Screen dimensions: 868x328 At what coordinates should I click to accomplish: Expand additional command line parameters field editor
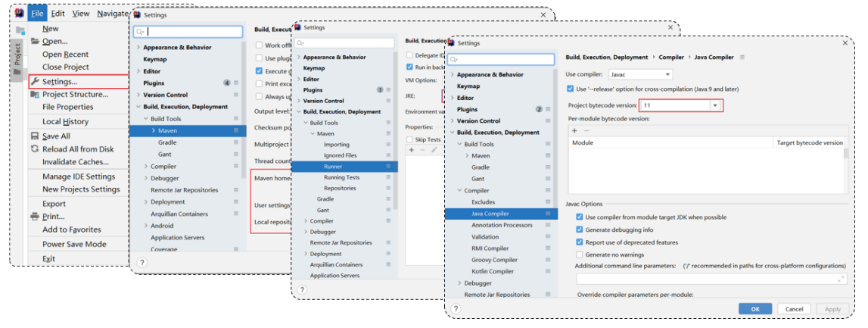pos(842,279)
